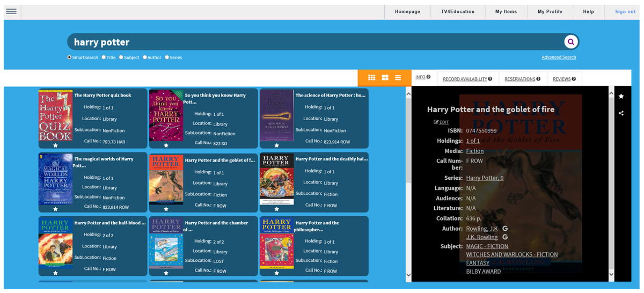Viewport: 644px width, 293px height.
Task: Open the deathly hallows cover thumbnail
Action: coord(276,179)
